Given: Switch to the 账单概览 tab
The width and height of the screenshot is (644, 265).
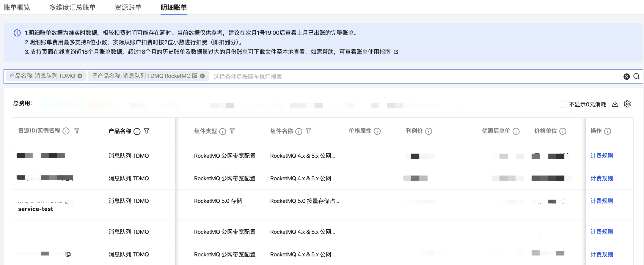Looking at the screenshot, I should coord(17,7).
